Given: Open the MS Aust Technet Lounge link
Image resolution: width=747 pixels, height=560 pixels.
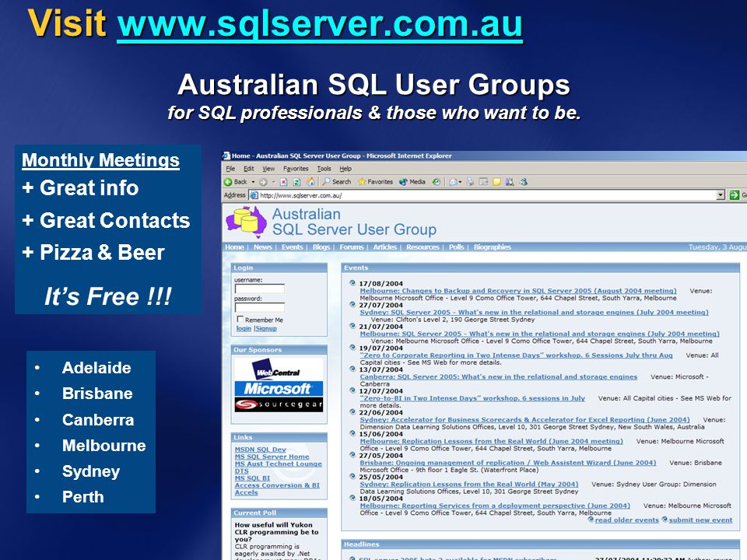Looking at the screenshot, I should pyautogui.click(x=279, y=464).
